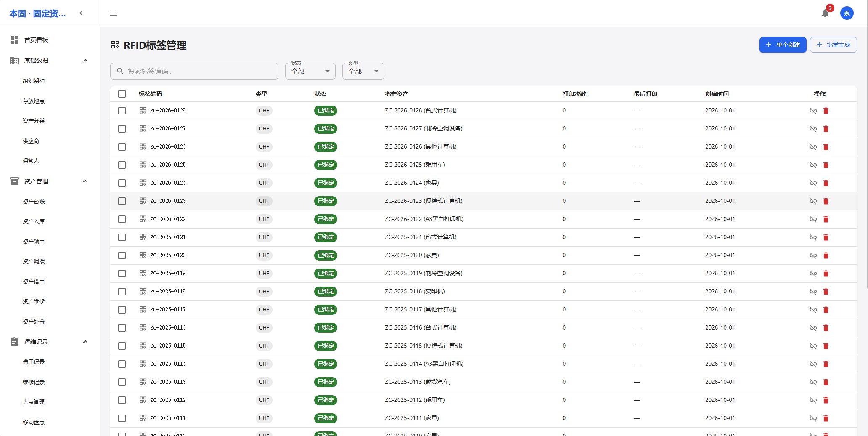Click the 本固·固定资... app title link
Image resolution: width=868 pixels, height=436 pixels.
pos(38,13)
